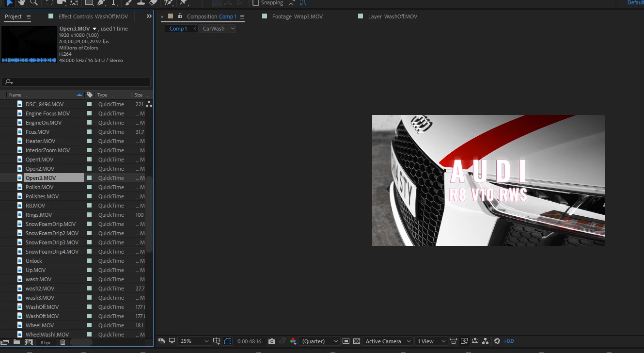The width and height of the screenshot is (644, 353).
Task: Open grid and guide options icon
Action: point(217,341)
